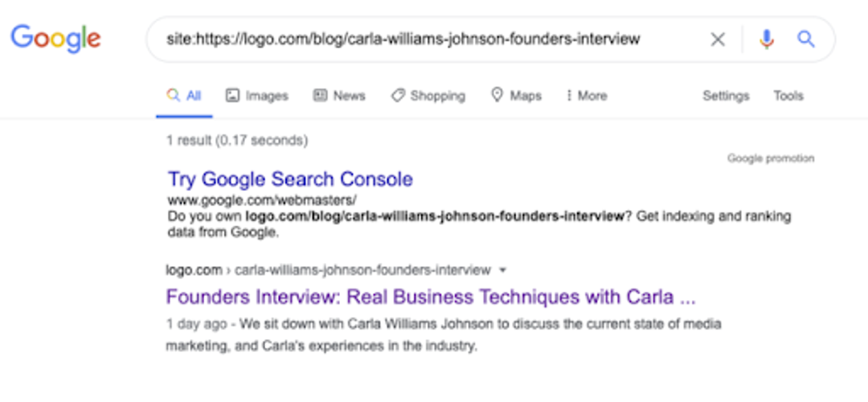
Task: Start voice search with microphone icon
Action: [766, 39]
